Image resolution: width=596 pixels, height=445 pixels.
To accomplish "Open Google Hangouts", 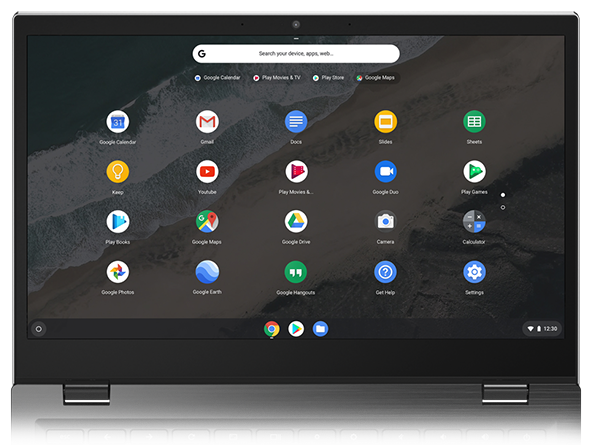I will pyautogui.click(x=296, y=272).
